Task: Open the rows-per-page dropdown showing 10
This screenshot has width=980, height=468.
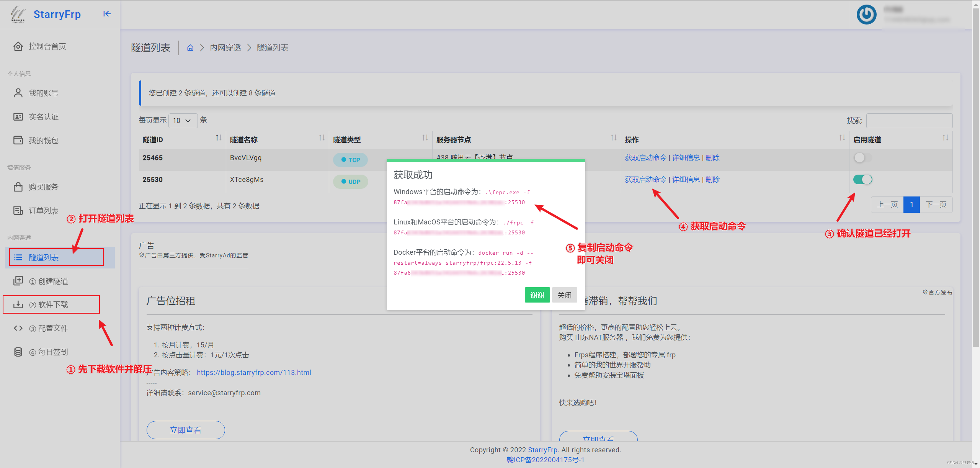Action: tap(183, 121)
